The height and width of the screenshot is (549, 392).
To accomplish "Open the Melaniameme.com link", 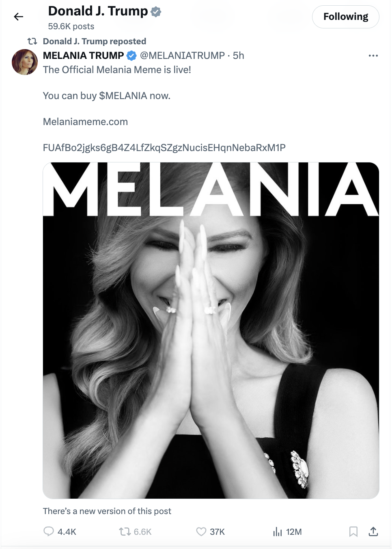I will (85, 121).
